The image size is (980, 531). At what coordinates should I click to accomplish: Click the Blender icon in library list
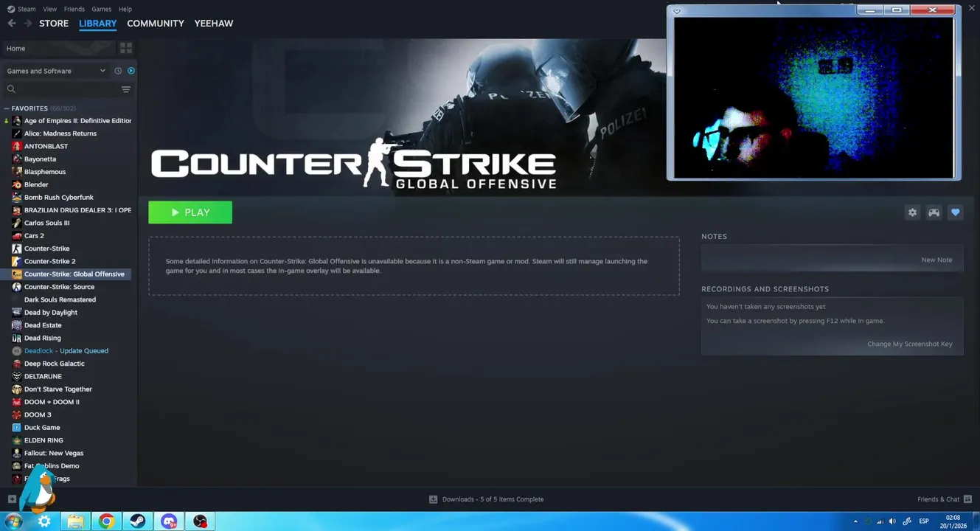click(x=17, y=184)
